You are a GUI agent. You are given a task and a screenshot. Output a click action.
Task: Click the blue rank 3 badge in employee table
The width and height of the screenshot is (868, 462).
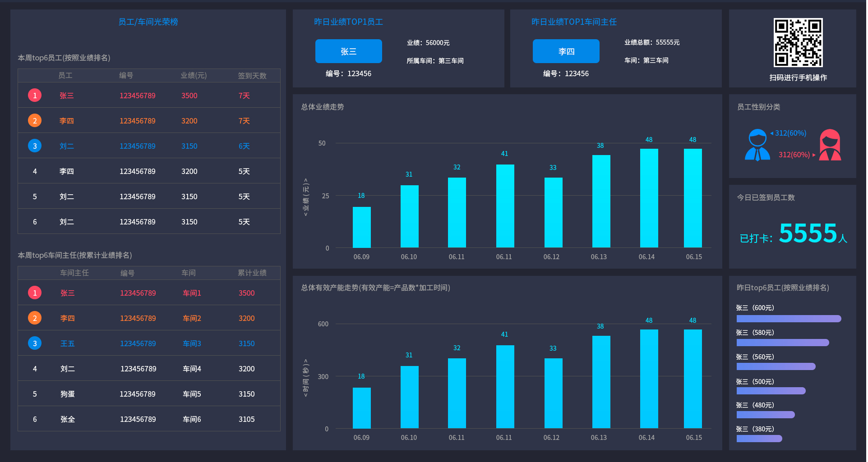(x=35, y=146)
